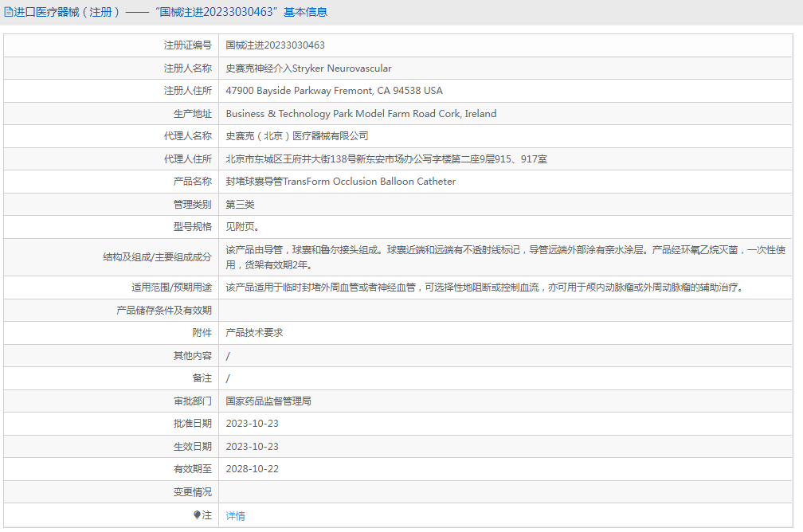Click the Business & Technology Park production address
Screen dimensions: 803x532
(x=361, y=114)
